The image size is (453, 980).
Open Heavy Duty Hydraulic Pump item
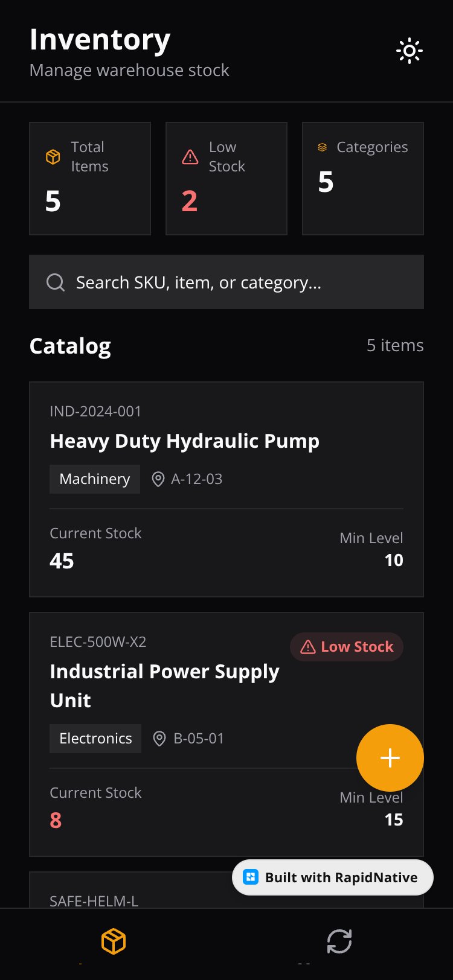[x=226, y=489]
